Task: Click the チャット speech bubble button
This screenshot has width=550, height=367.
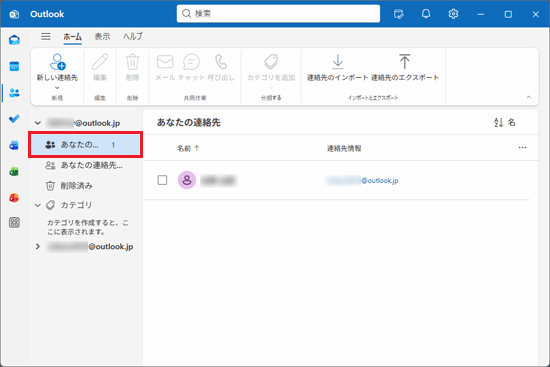Action: coord(191,67)
